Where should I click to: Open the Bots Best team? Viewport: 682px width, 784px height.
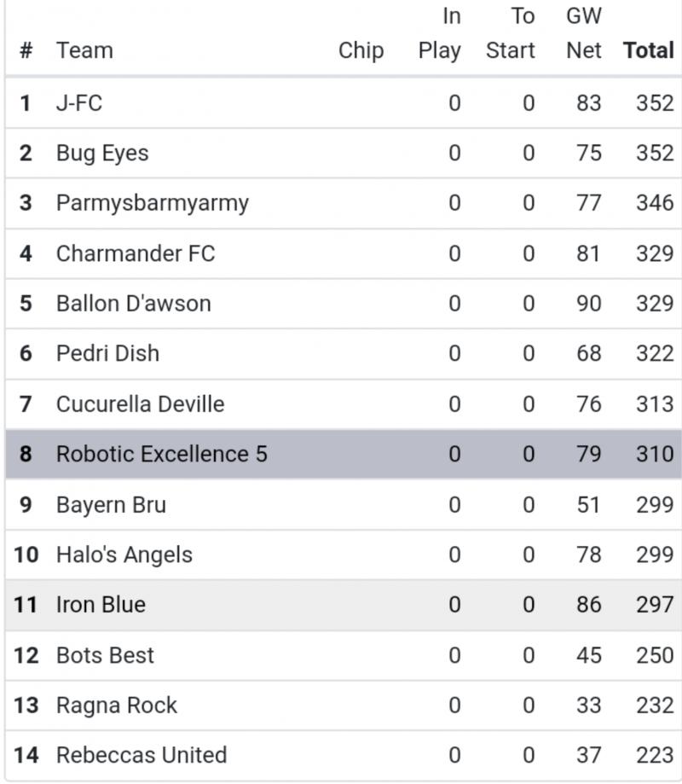pyautogui.click(x=105, y=655)
